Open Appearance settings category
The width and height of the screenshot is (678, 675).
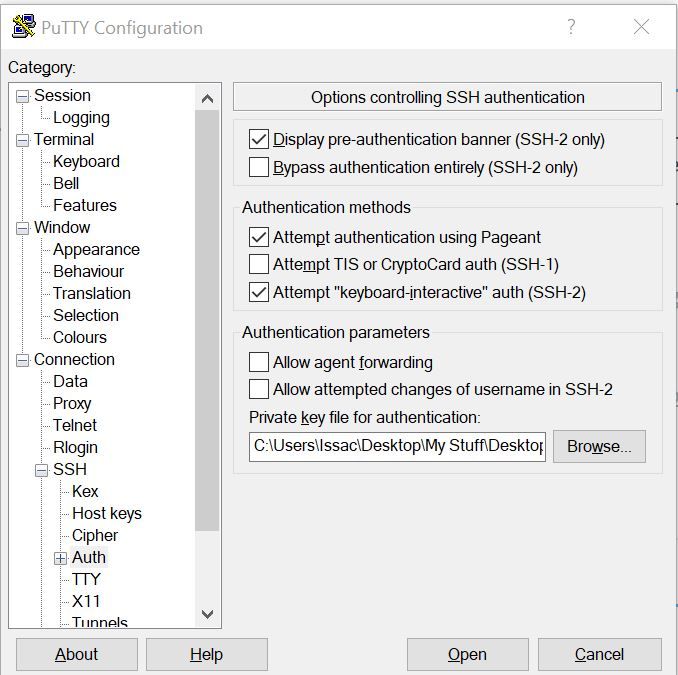point(96,250)
